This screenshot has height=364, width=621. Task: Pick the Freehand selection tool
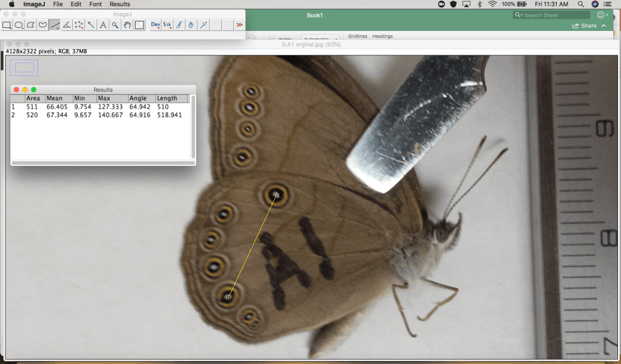43,25
